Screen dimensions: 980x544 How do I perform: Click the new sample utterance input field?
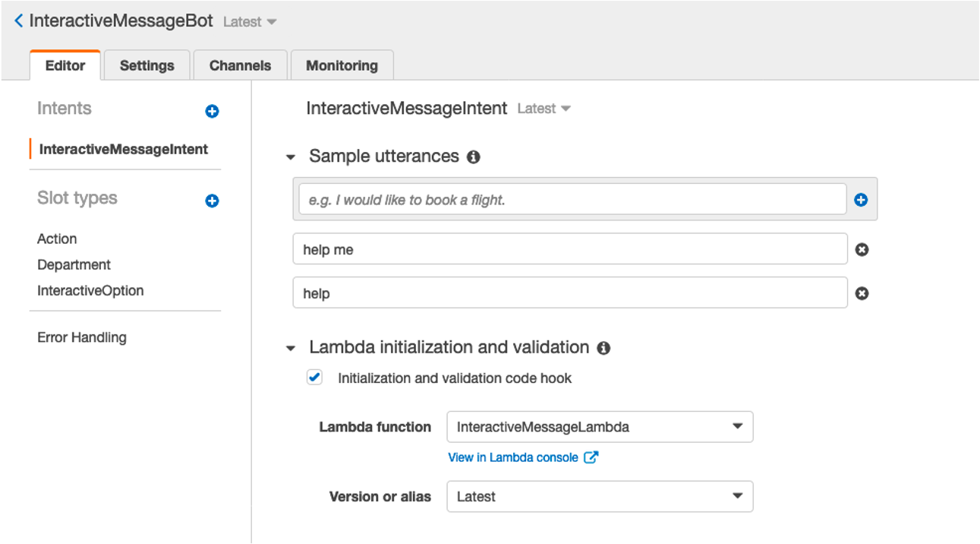tap(572, 200)
